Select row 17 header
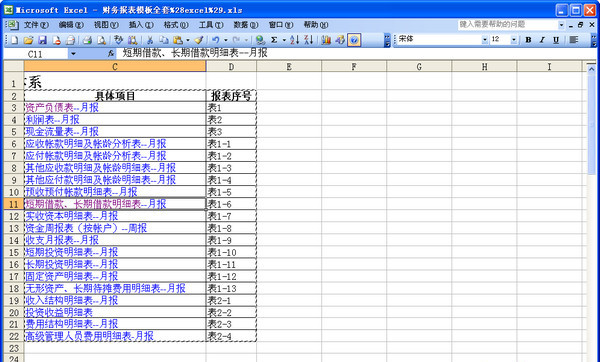Viewport: 600px width, 362px height. pos(14,276)
